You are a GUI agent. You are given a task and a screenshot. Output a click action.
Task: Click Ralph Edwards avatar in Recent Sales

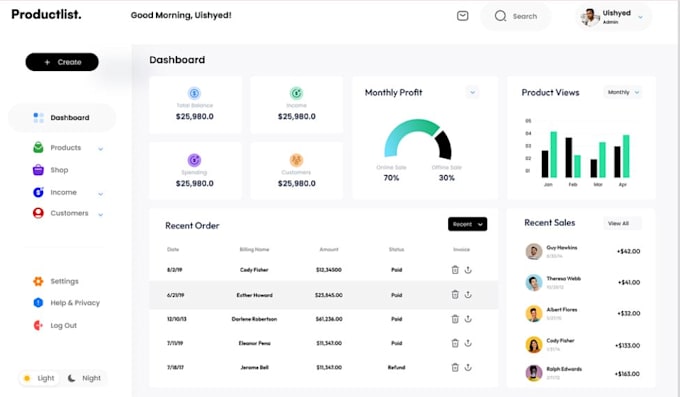tap(534, 373)
